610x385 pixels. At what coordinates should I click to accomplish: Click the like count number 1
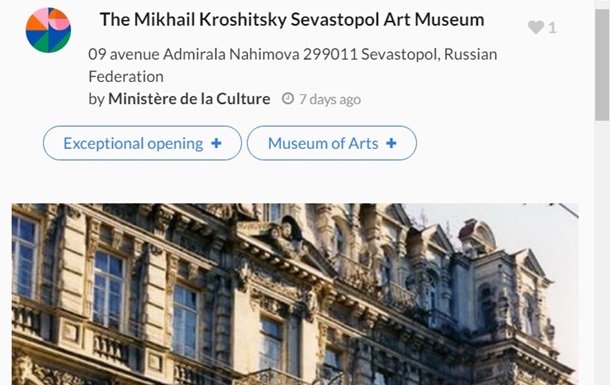(552, 28)
